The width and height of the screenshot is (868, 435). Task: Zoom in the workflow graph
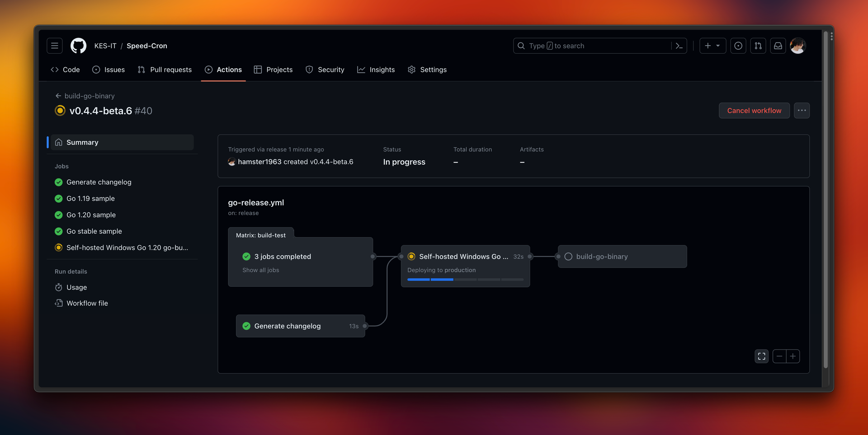(793, 356)
